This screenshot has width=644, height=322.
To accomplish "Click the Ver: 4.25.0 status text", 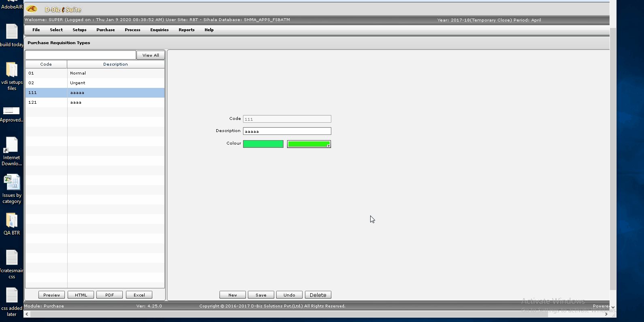I will click(x=149, y=306).
